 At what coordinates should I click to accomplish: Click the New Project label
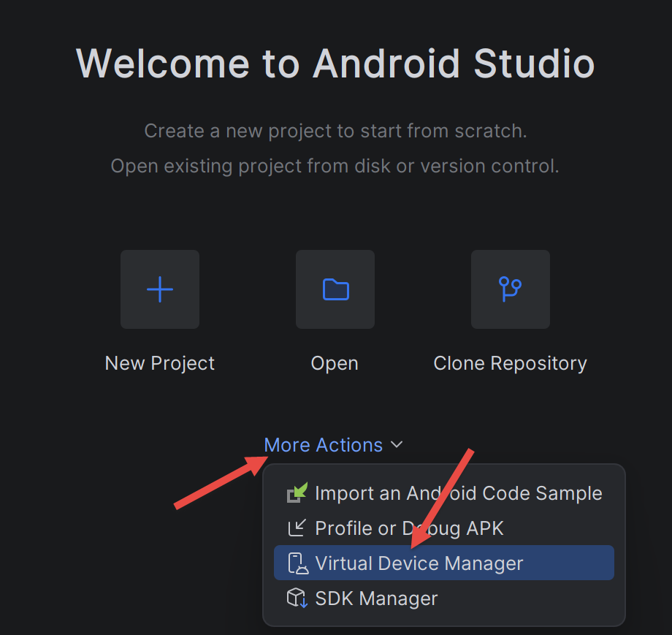tap(159, 364)
